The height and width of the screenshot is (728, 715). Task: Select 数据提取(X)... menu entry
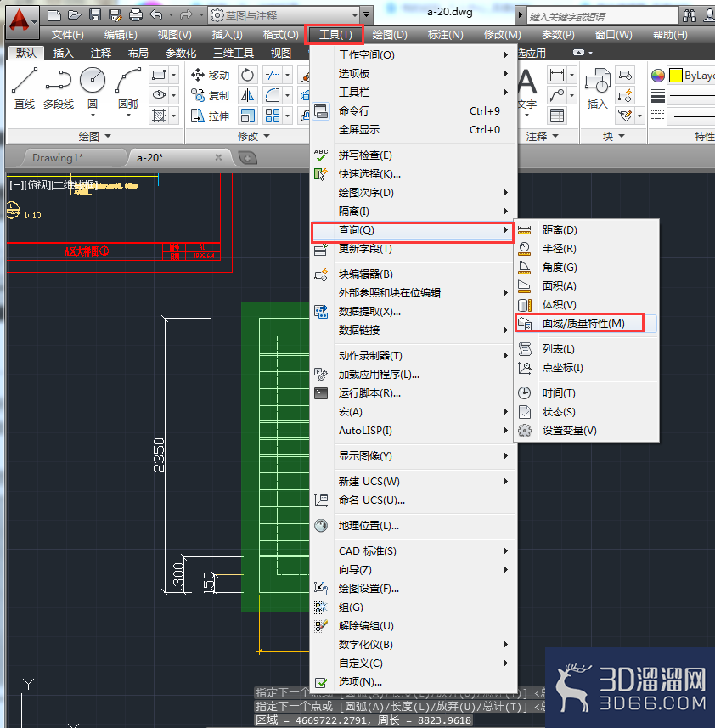point(413,312)
